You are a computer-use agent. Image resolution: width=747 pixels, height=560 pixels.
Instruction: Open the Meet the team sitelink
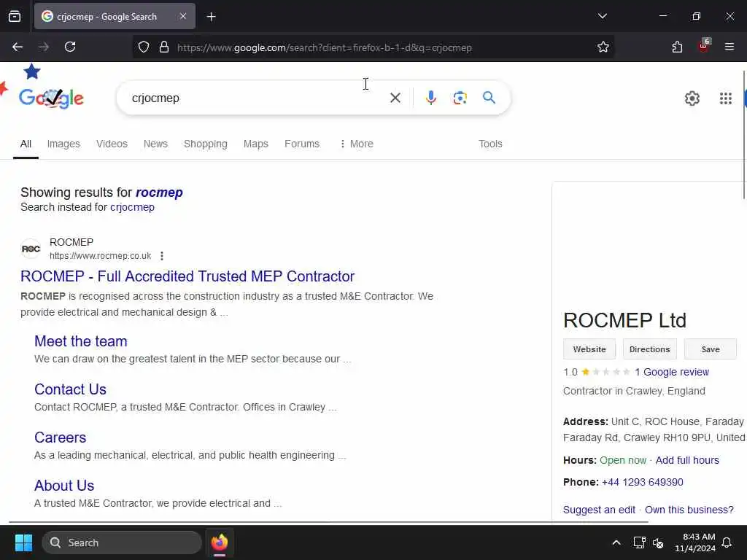[x=80, y=341]
